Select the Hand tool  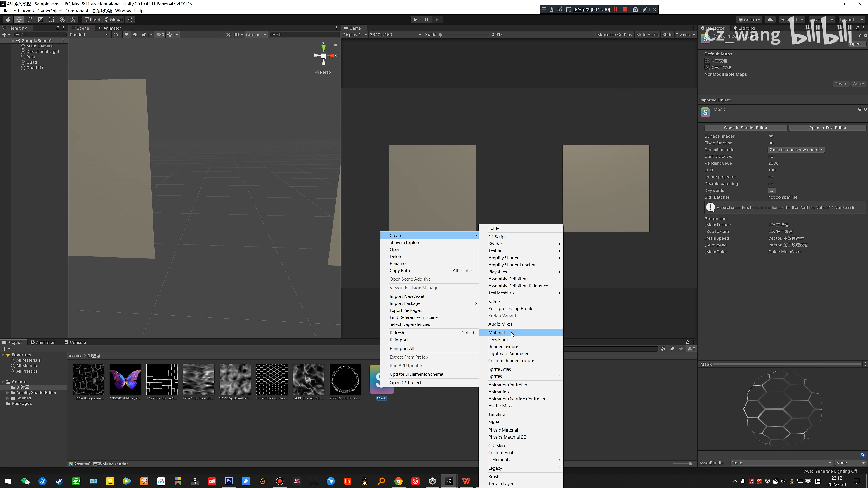tap(8, 19)
